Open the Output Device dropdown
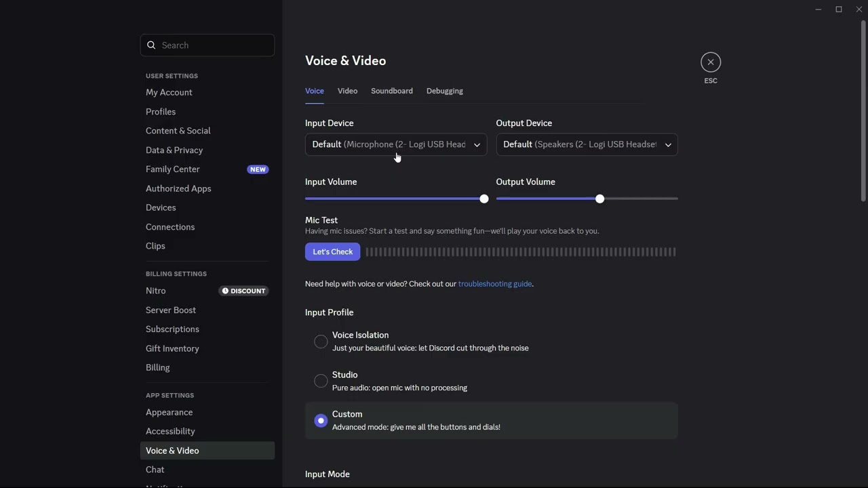The width and height of the screenshot is (868, 488). pos(587,144)
